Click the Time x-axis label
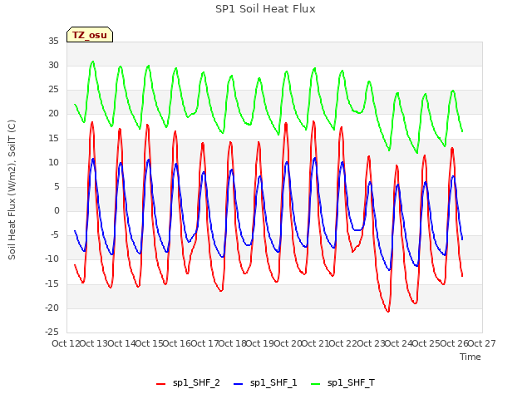This screenshot has width=532, height=399. (470, 357)
